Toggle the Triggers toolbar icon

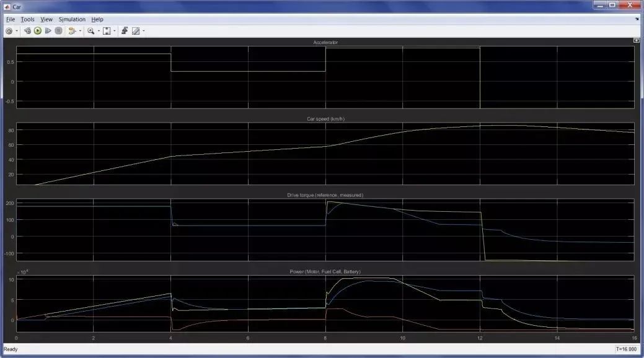pos(124,30)
